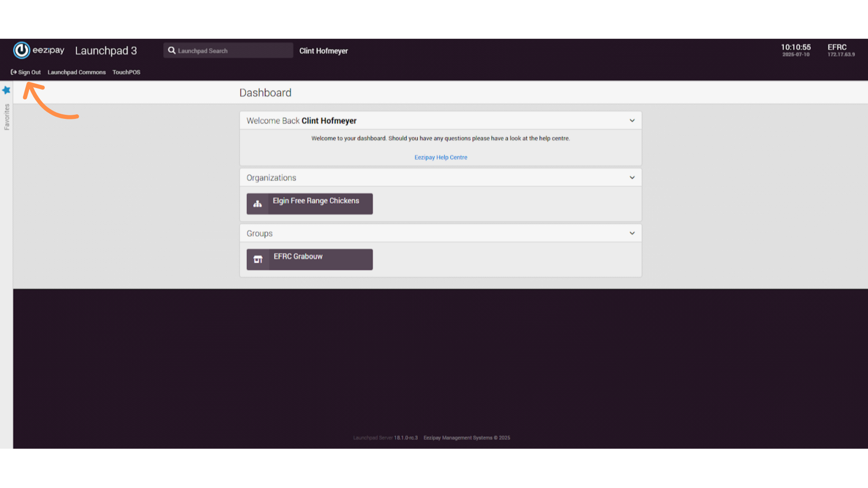Click the Sign Out arrow icon
The image size is (868, 488).
(x=14, y=72)
